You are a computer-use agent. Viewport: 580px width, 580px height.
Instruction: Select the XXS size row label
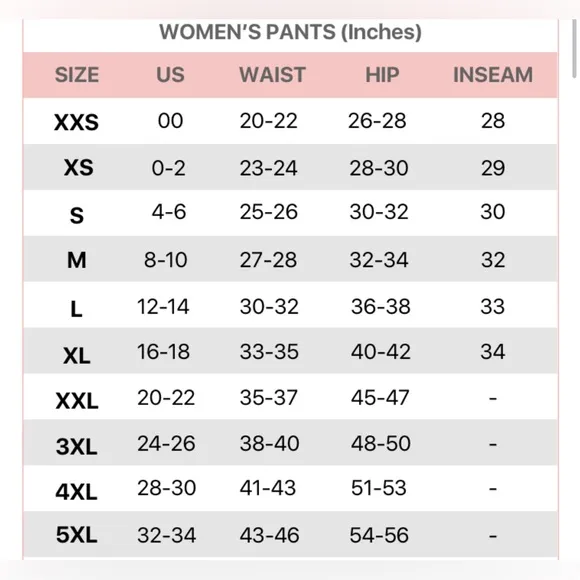[77, 122]
